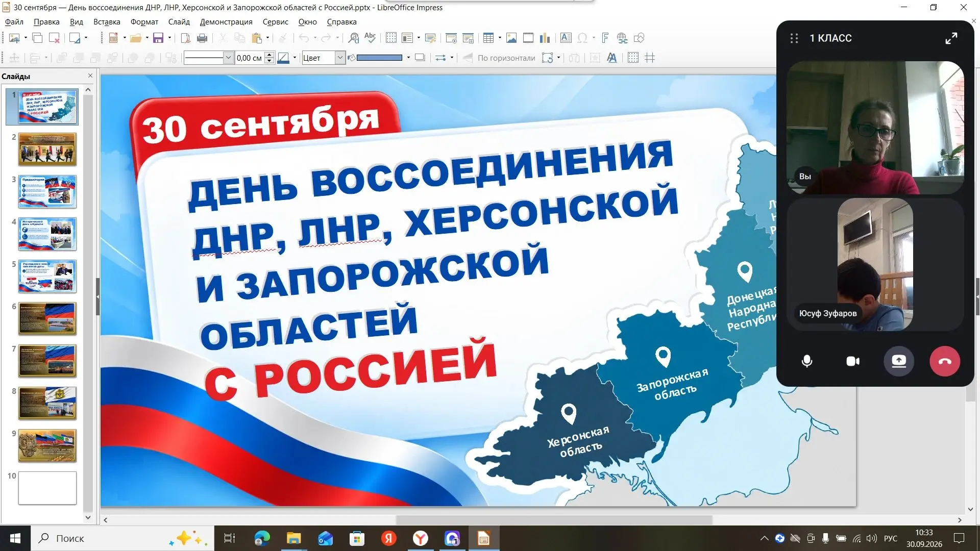Image resolution: width=980 pixels, height=551 pixels.
Task: Click the taskbar search box Поиск
Action: point(122,538)
